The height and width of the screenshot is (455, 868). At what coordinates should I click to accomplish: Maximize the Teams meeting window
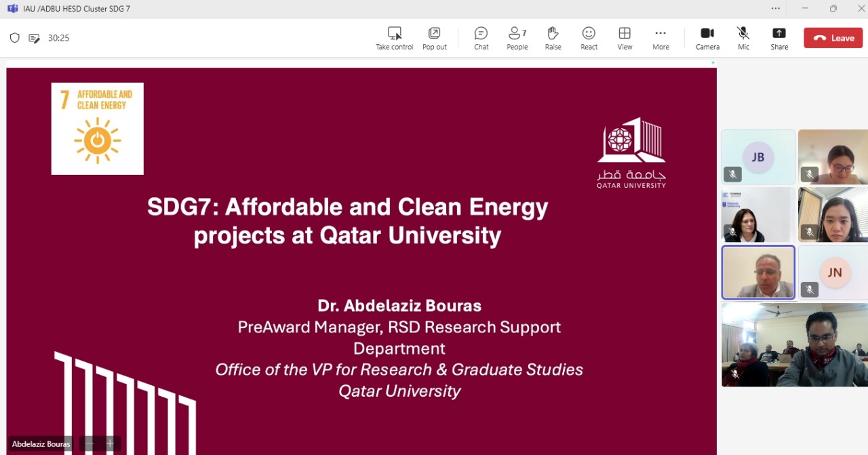(x=833, y=8)
